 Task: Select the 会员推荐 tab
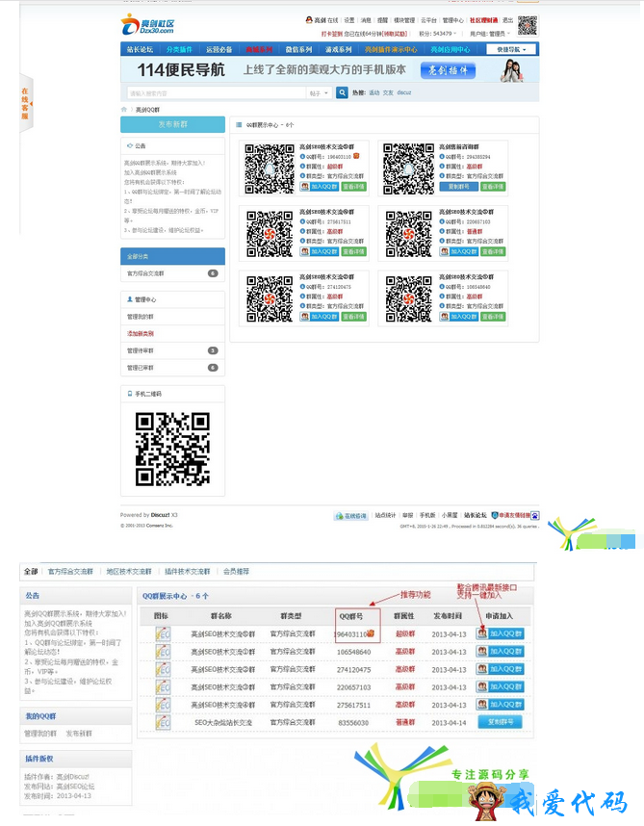[236, 572]
